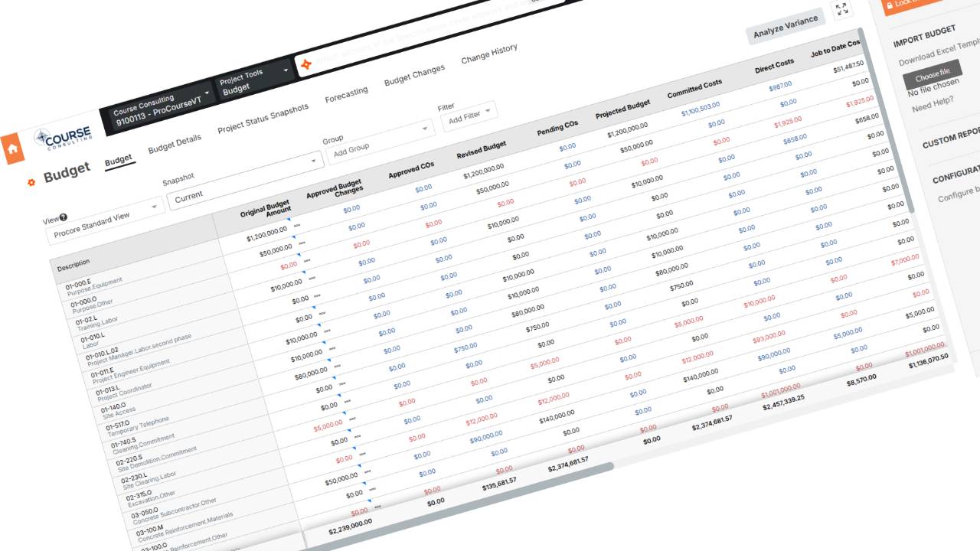Image resolution: width=980 pixels, height=551 pixels.
Task: Click the $51,487.50 job to date value
Action: (848, 67)
